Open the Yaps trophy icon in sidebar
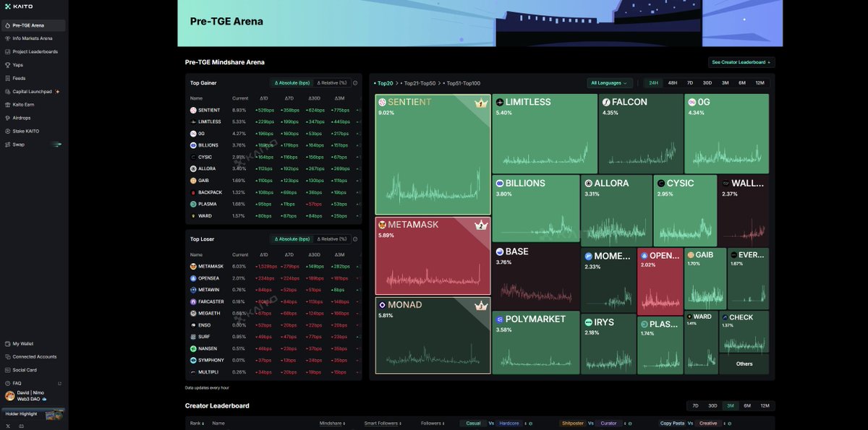The height and width of the screenshot is (430, 868). pyautogui.click(x=7, y=65)
